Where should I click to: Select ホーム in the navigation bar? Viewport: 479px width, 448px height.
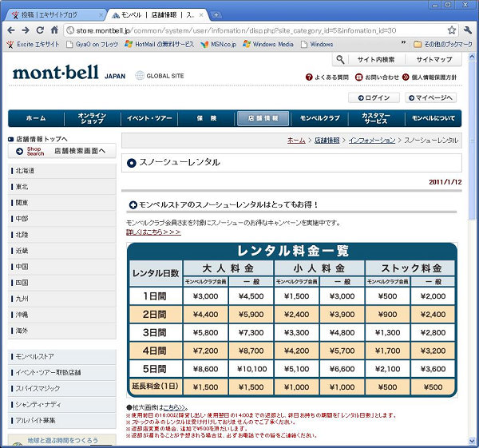(x=36, y=118)
